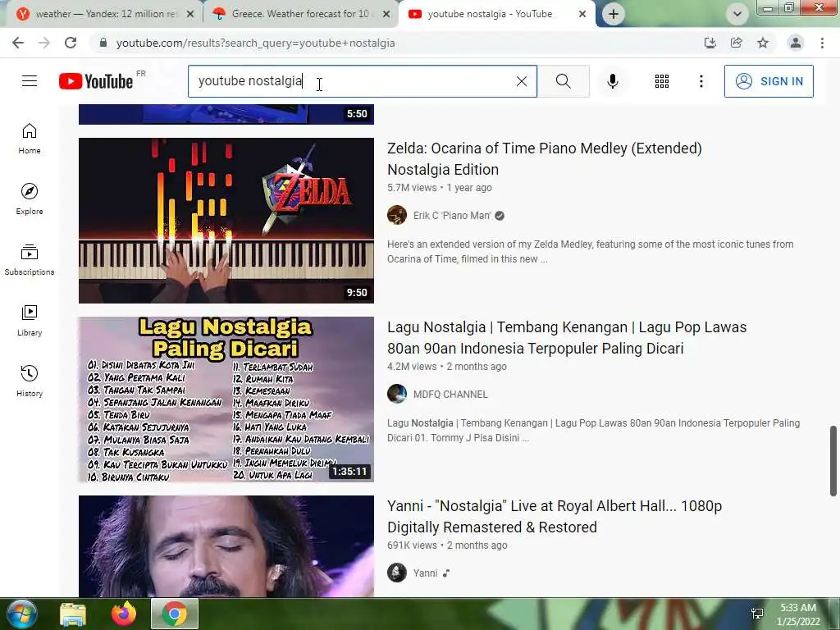Open a new browser tab with plus

click(x=614, y=14)
